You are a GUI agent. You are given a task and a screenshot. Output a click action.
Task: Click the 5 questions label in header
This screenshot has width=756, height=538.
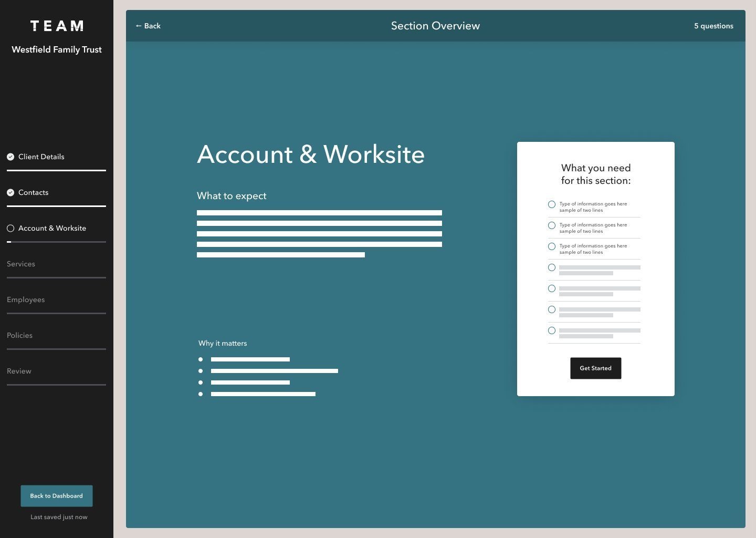[713, 26]
